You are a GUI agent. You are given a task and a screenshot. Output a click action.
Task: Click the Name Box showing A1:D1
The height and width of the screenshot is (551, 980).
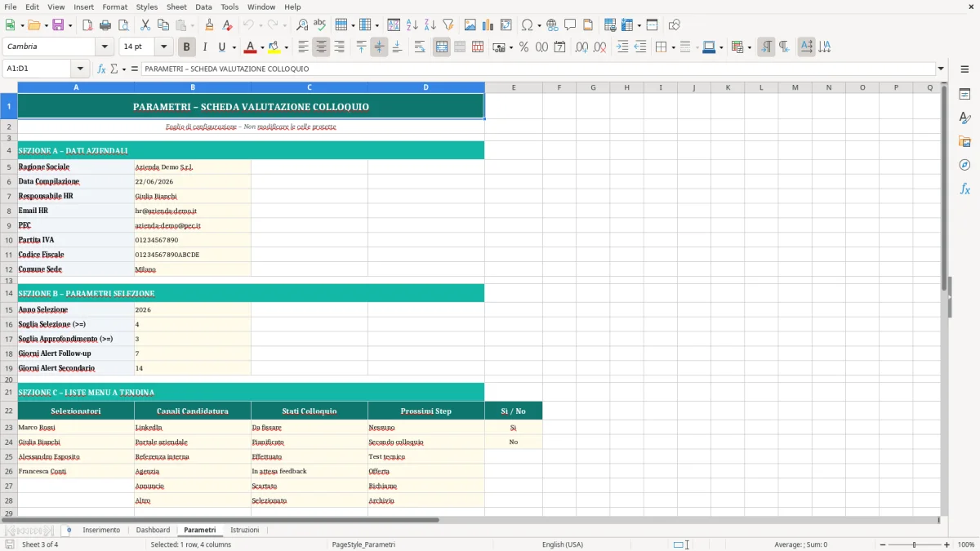tap(38, 69)
